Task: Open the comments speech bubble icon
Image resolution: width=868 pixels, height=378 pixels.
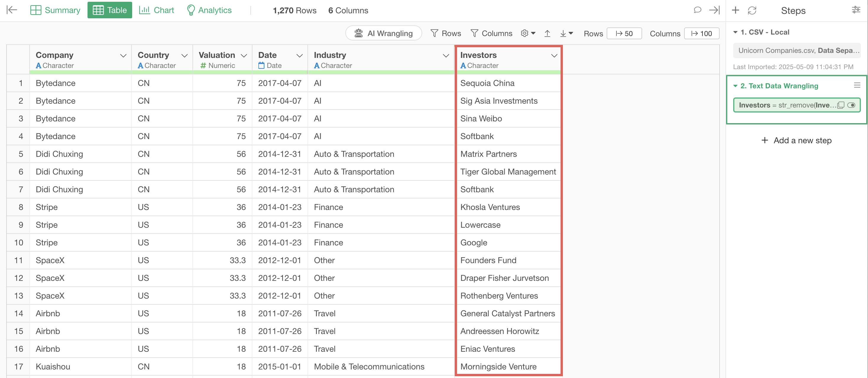Action: pos(697,10)
